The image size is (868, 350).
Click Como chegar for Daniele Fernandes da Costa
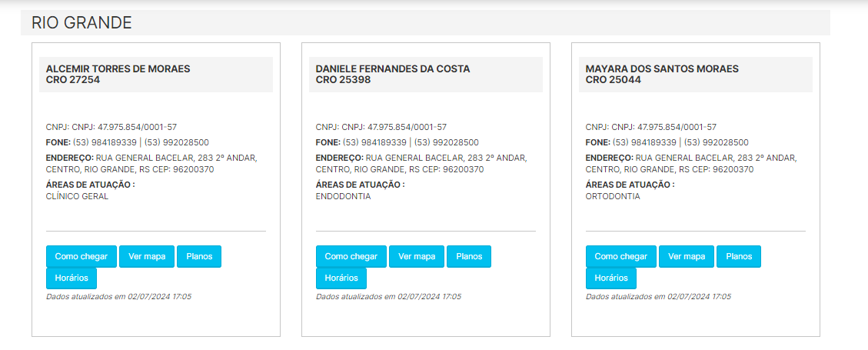click(351, 256)
